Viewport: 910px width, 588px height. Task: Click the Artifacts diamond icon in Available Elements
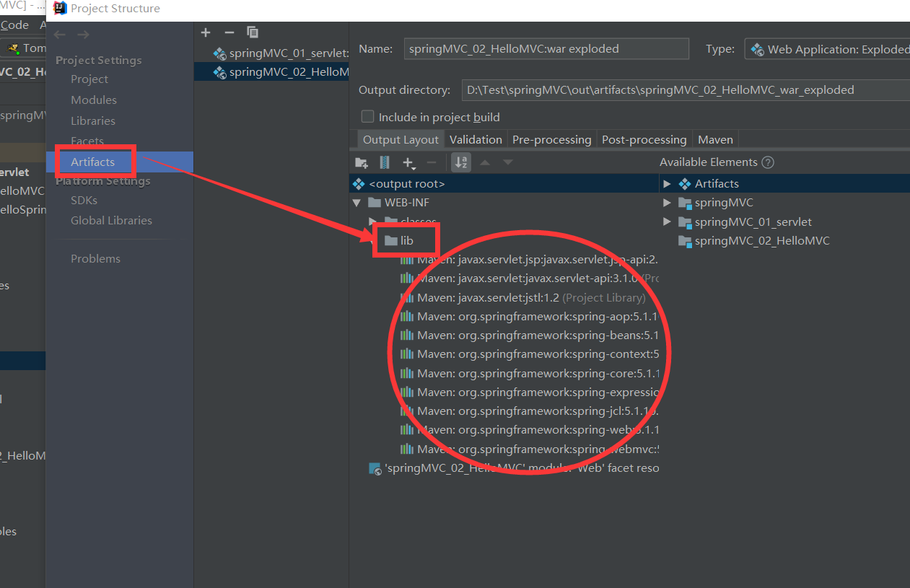coord(685,184)
